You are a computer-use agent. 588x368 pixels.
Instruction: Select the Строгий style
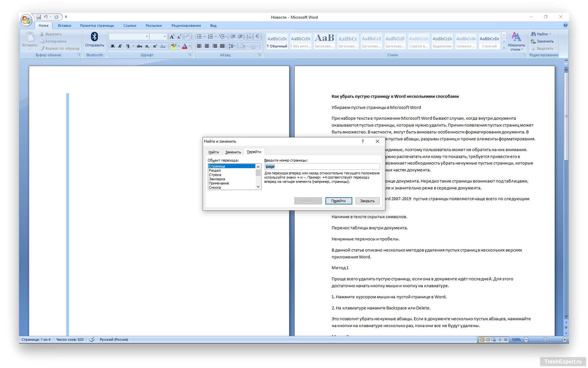489,41
